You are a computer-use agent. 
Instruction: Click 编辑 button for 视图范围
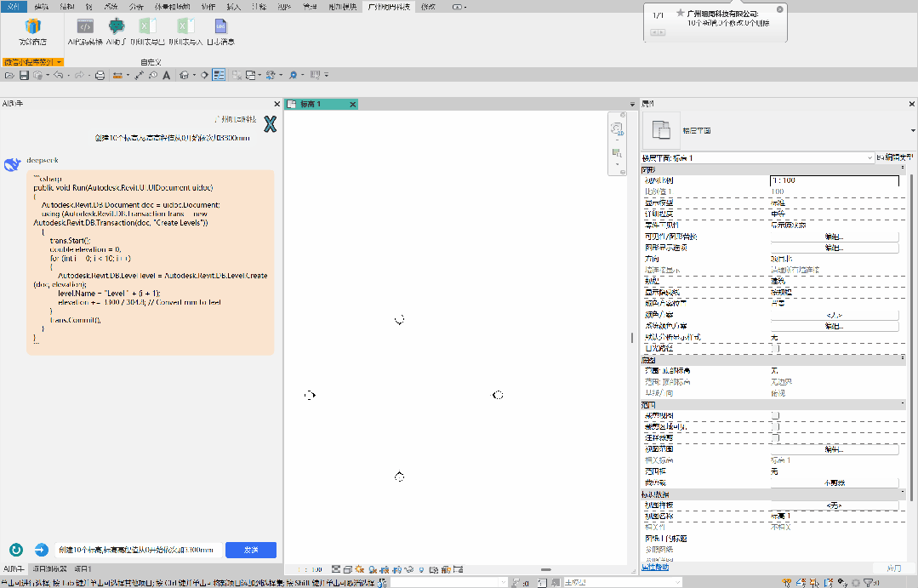click(835, 449)
